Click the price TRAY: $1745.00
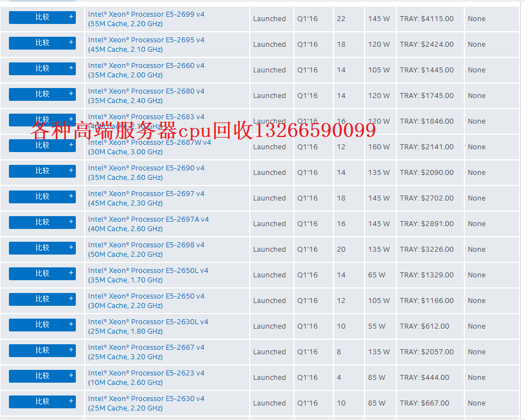 pyautogui.click(x=427, y=96)
